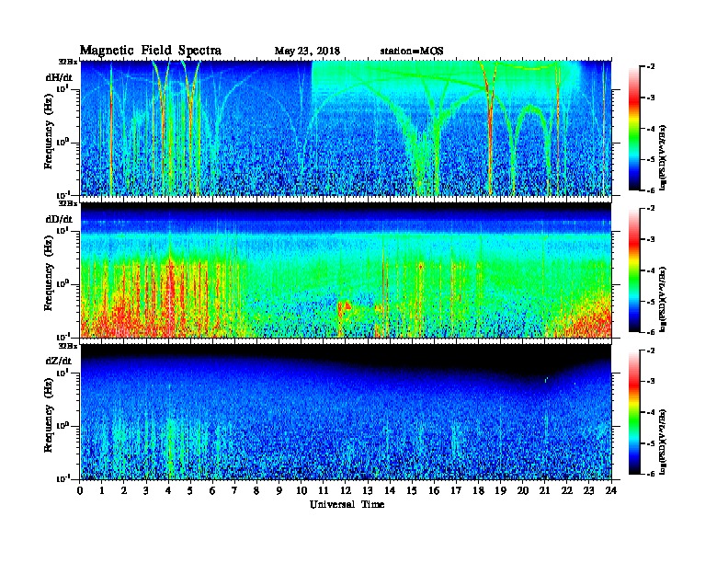Screen dimensions: 728x563
Task: Click the dH/dt spectrogram plot
Action: pos(346,128)
